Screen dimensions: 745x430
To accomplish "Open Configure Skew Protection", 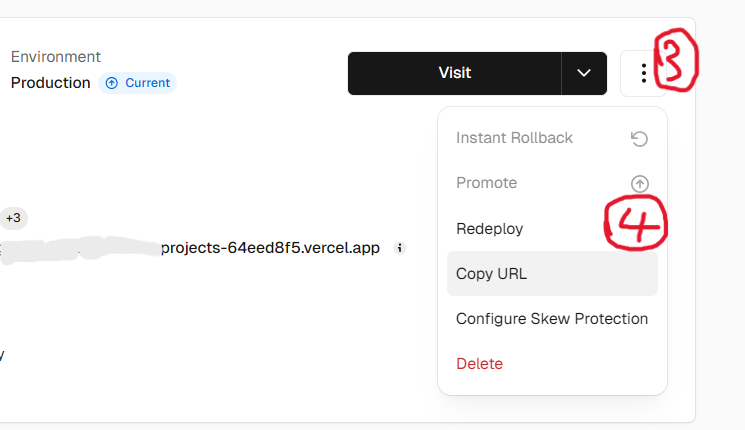I will click(552, 319).
